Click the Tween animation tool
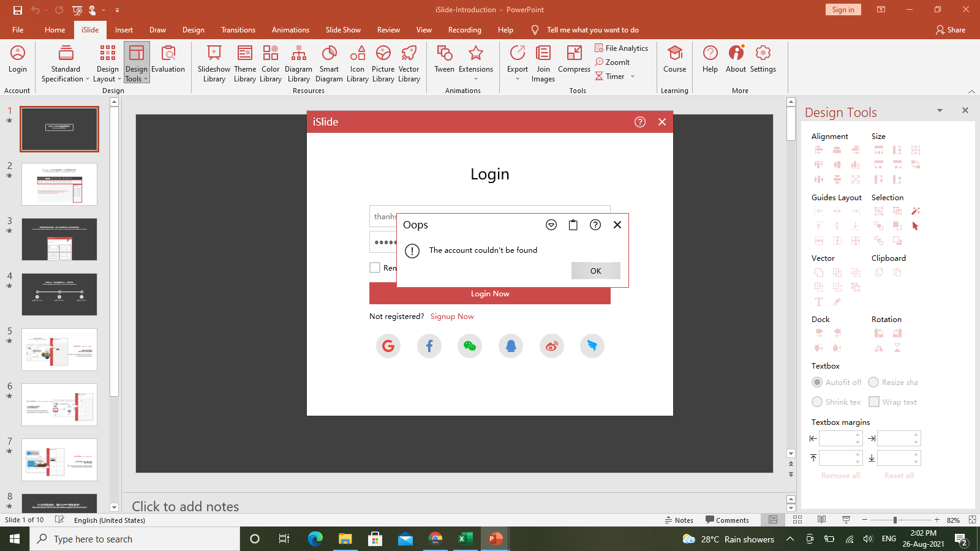 (x=444, y=59)
